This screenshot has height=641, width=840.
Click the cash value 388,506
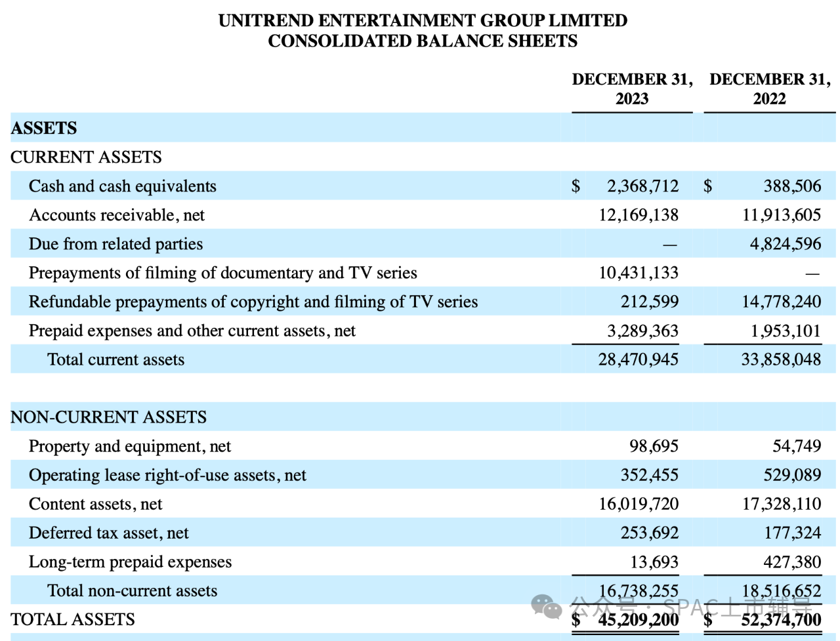point(792,186)
